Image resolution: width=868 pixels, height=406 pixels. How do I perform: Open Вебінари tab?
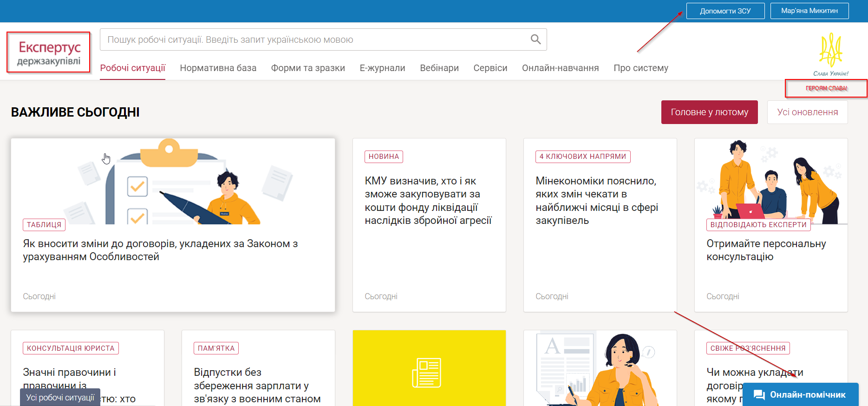439,68
